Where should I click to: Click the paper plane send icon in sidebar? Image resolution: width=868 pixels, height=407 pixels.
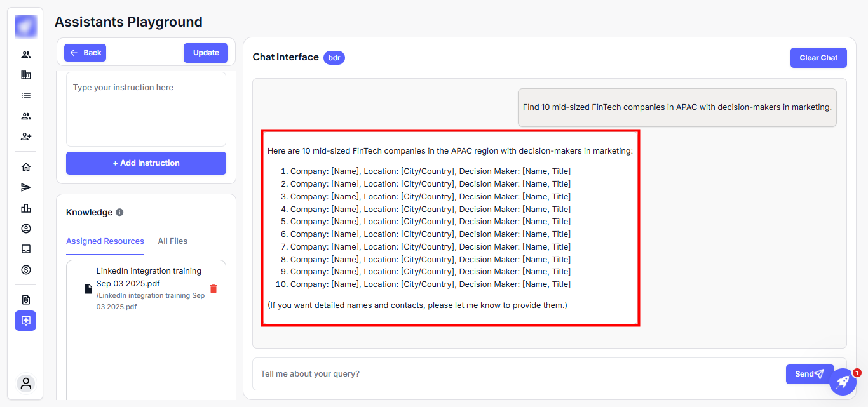26,187
